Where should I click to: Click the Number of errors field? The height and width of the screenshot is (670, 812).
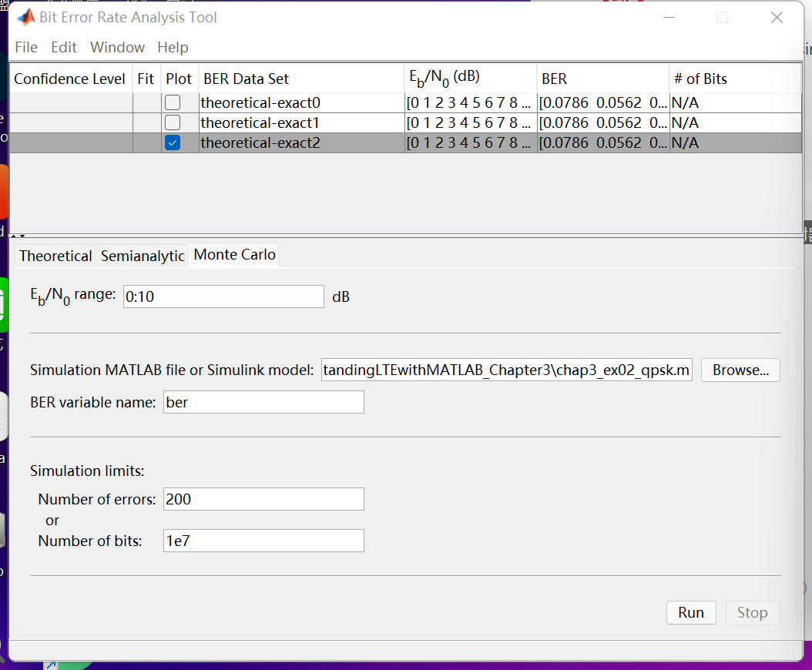coord(263,499)
